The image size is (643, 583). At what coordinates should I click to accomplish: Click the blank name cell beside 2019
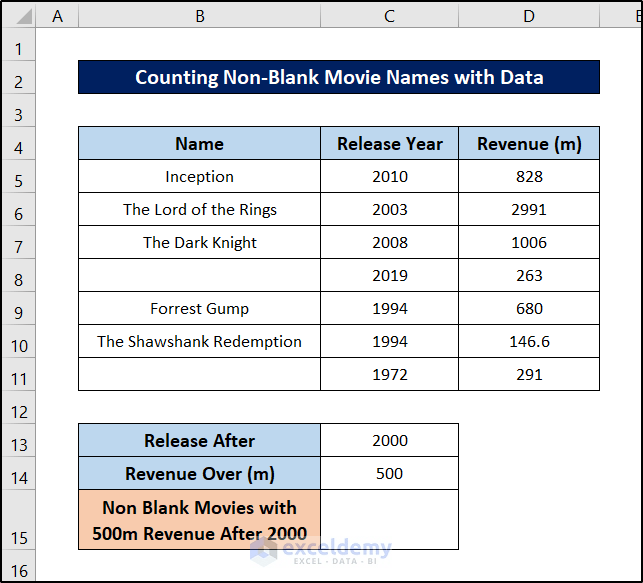tap(199, 275)
